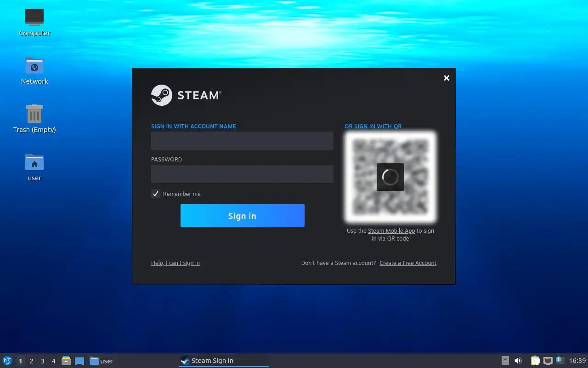Click the PASSWORD field label
Image resolution: width=588 pixels, height=368 pixels.
pos(166,159)
